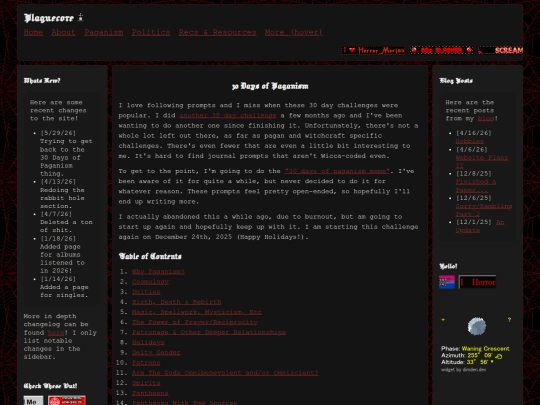This screenshot has height=405, width=540.
Task: Click the yellow question mark on moon widget
Action: 509,320
